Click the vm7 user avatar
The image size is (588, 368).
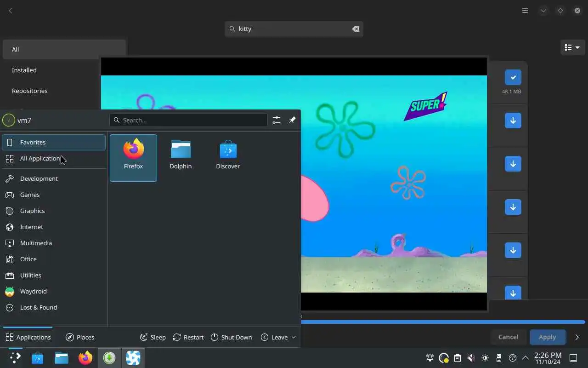pos(8,120)
